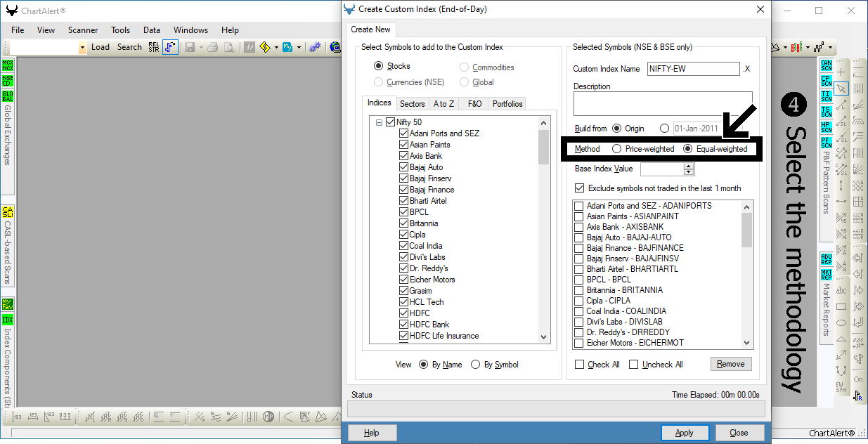
Task: Click the Remove button
Action: 731,364
